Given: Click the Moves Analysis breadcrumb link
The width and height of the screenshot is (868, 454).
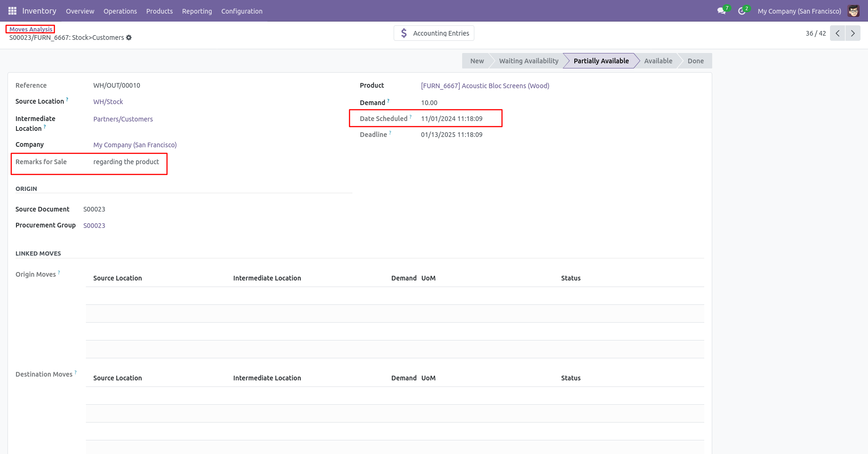Looking at the screenshot, I should pos(31,29).
